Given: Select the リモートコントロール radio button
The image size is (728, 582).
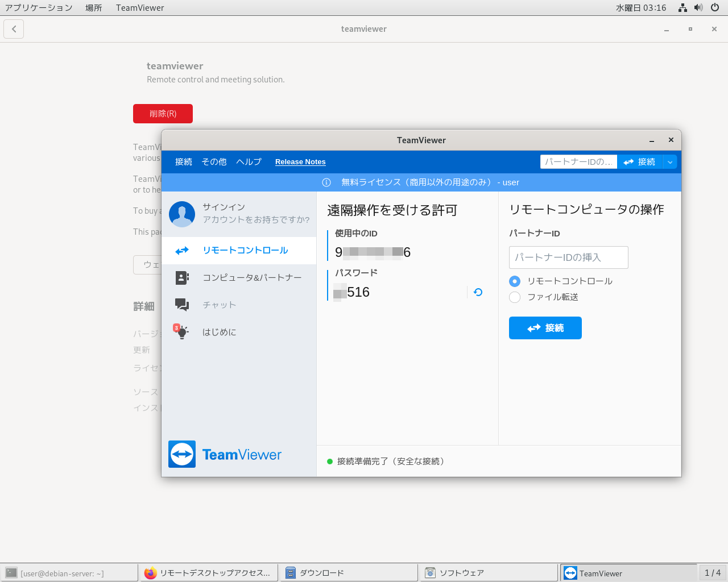Looking at the screenshot, I should pyautogui.click(x=515, y=281).
